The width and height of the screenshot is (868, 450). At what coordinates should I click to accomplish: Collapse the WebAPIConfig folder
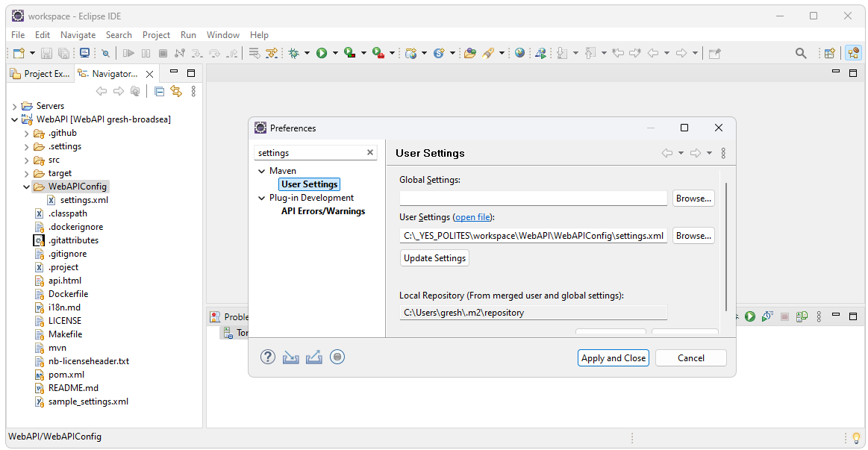(26, 187)
